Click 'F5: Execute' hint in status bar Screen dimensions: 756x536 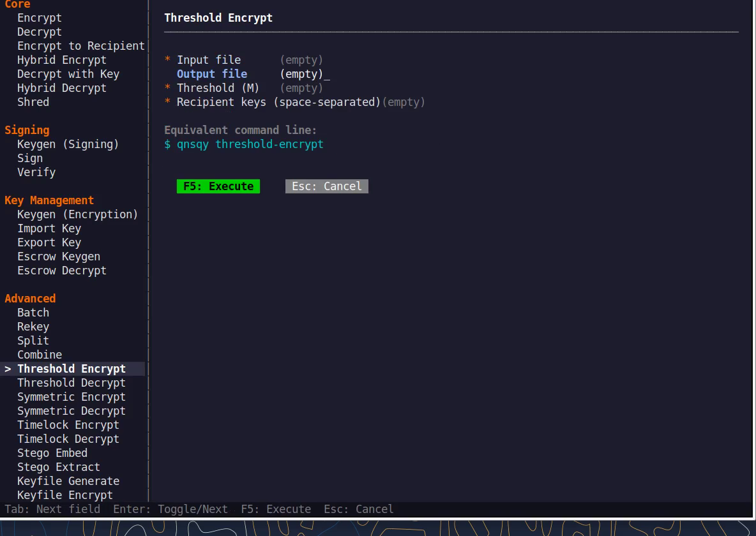[276, 509]
